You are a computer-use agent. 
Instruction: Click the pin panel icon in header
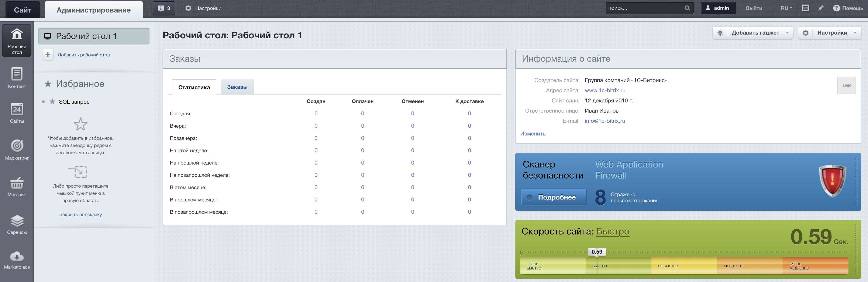[821, 8]
